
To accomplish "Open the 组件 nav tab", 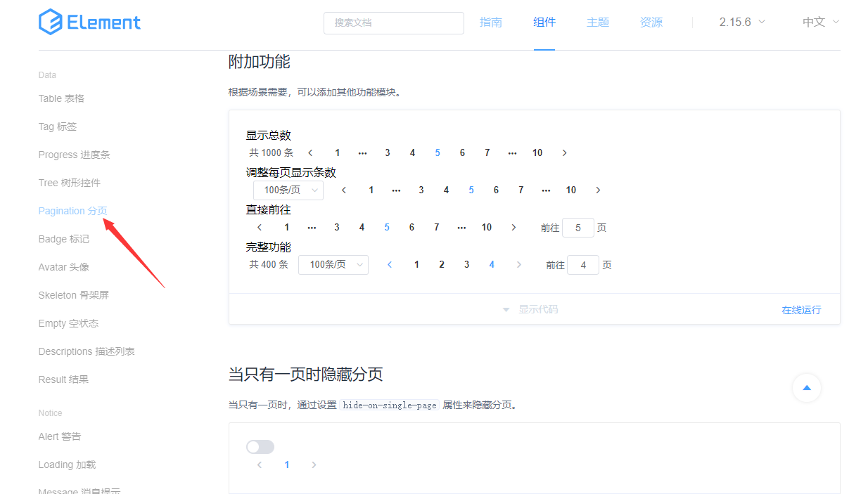I will tap(544, 22).
